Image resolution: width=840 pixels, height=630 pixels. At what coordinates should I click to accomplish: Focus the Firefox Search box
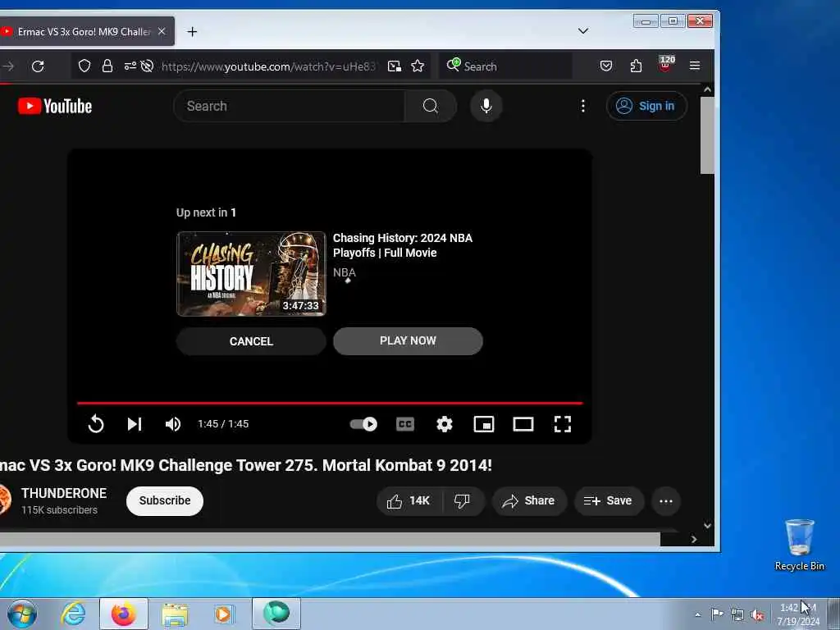pos(505,66)
